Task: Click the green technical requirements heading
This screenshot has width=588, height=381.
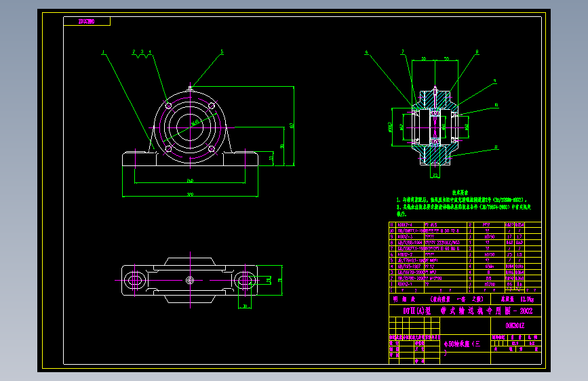Action: pos(460,193)
